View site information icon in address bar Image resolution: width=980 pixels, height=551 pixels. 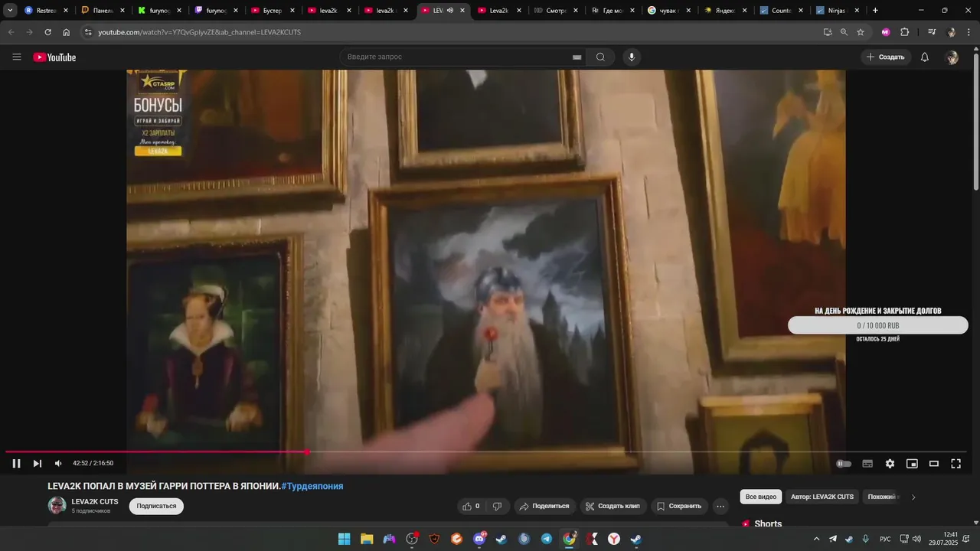click(x=88, y=32)
